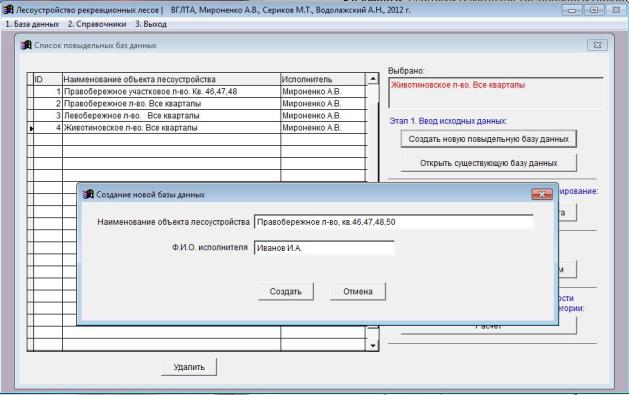Open the '1. База данных' menu
Image resolution: width=629 pixels, height=395 pixels.
[x=32, y=24]
